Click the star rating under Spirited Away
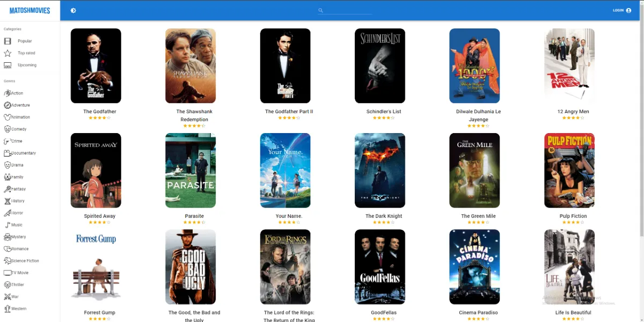The width and height of the screenshot is (644, 322). pos(99,222)
